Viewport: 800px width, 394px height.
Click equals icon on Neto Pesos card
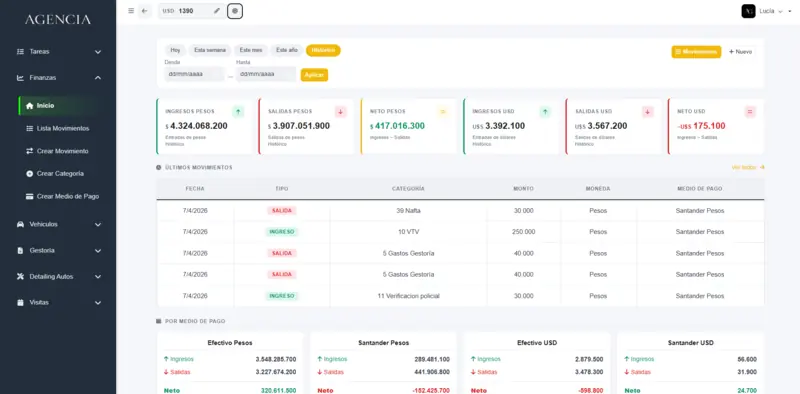click(443, 112)
